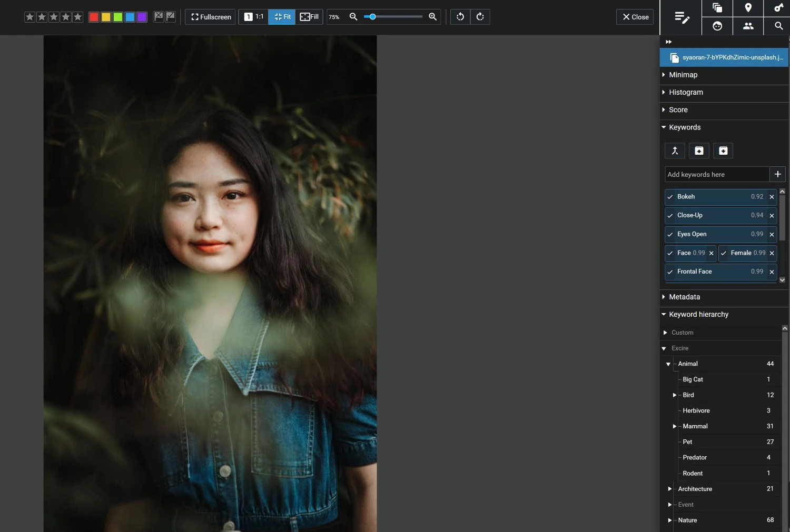Viewport: 790px width, 532px height.
Task: Uncheck the Bokeh keyword
Action: [x=670, y=197]
